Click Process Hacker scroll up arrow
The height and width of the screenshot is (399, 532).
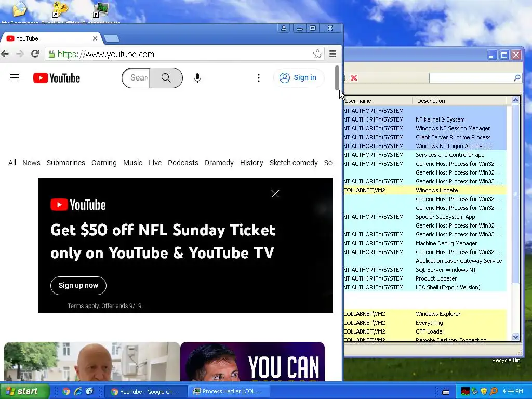pos(515,100)
